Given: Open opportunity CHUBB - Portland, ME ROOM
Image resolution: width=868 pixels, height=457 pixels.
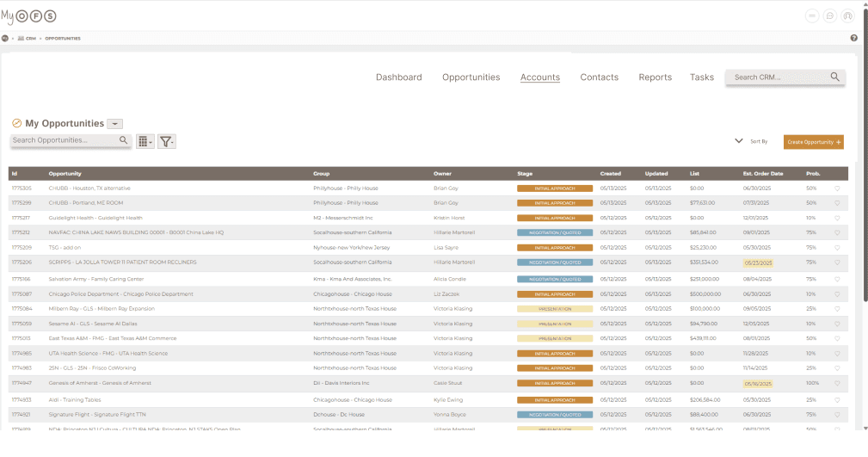Looking at the screenshot, I should pos(86,203).
